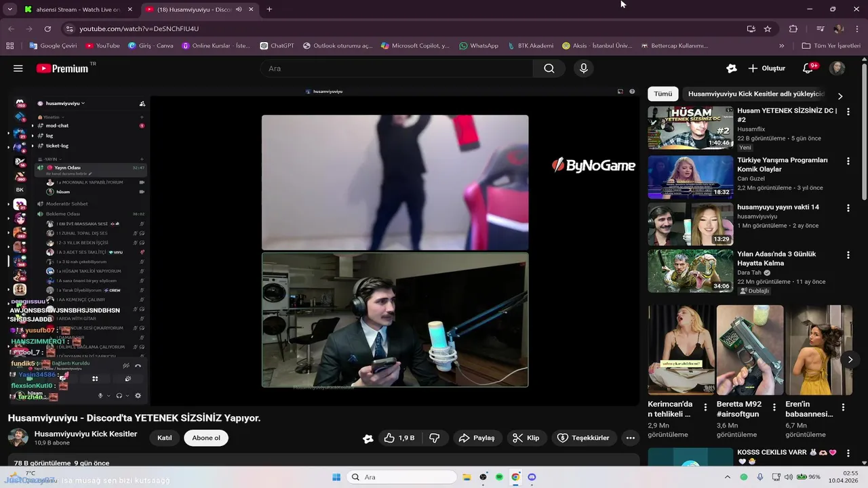This screenshot has height=488, width=868.
Task: Open the tab search dropdown arrow
Action: pos(9,9)
